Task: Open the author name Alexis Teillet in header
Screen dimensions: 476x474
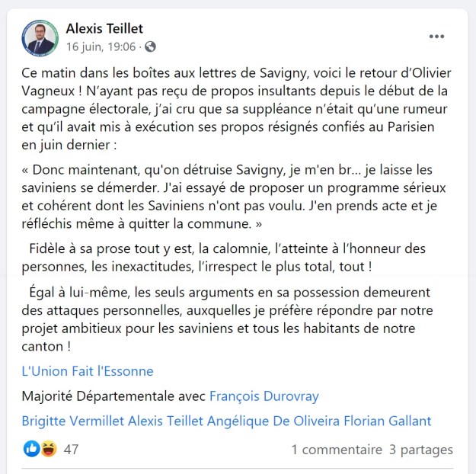Action: pyautogui.click(x=105, y=29)
